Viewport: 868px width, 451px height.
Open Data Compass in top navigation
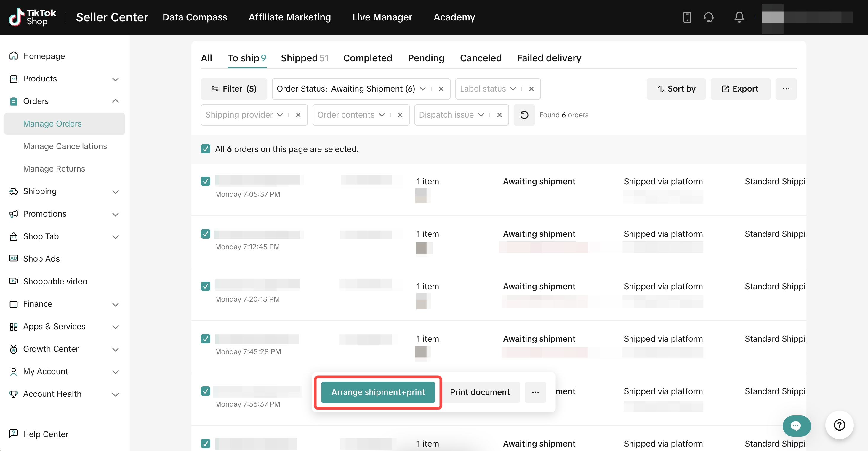[x=195, y=17]
